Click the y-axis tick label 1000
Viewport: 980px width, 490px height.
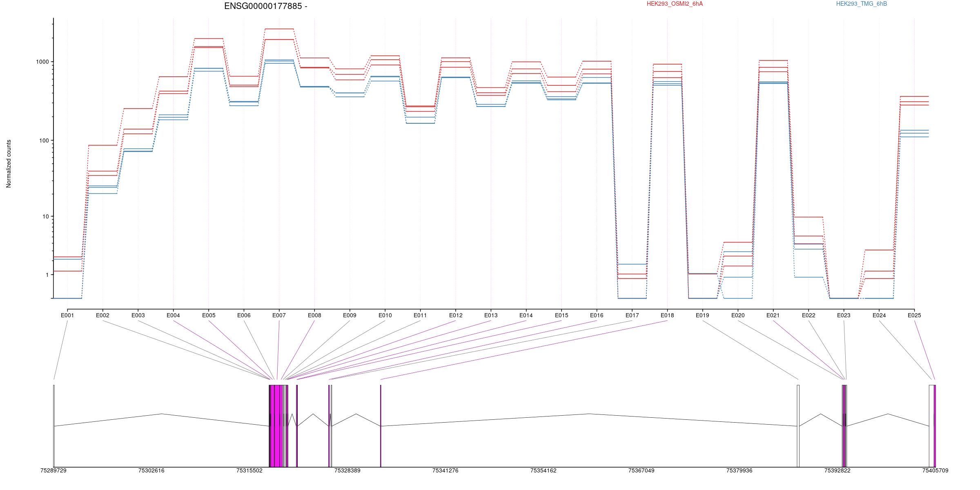click(x=42, y=62)
